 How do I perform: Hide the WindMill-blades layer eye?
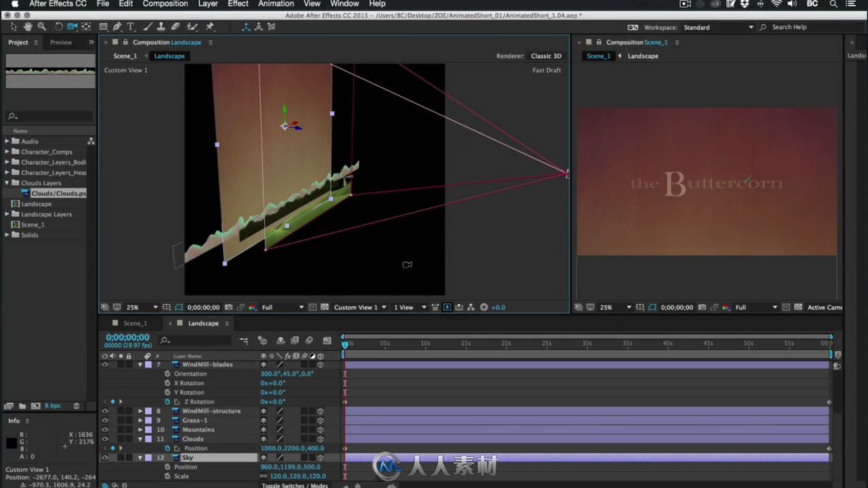tap(104, 365)
